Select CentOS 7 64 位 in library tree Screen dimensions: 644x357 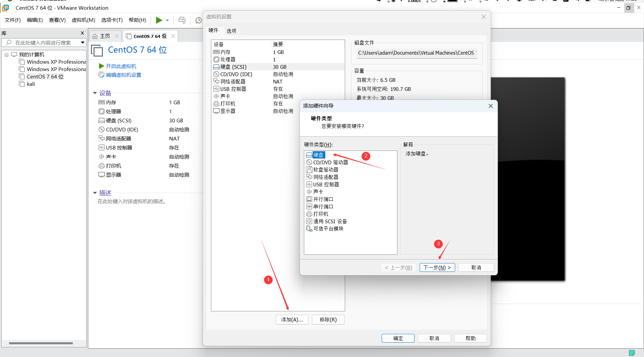point(45,76)
